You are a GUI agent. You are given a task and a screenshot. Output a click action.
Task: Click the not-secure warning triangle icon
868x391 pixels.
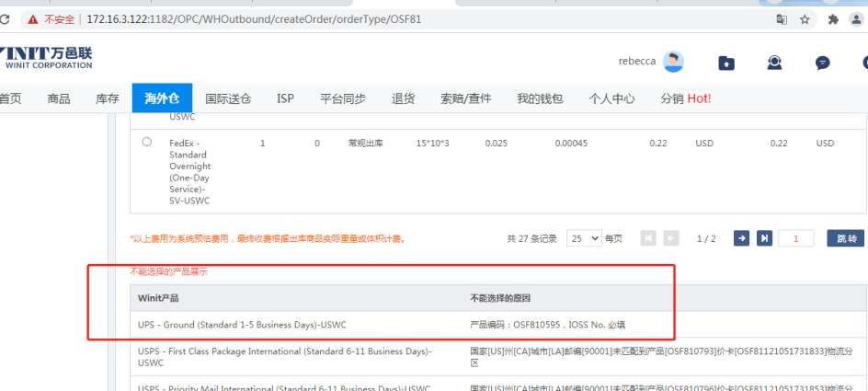33,20
